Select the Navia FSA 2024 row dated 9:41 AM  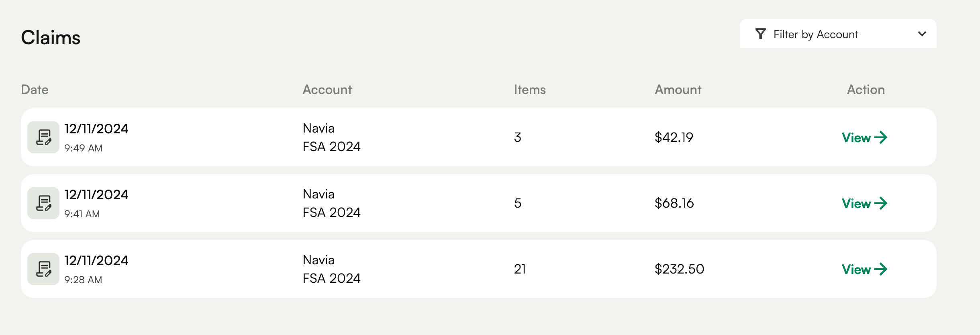(x=402, y=204)
